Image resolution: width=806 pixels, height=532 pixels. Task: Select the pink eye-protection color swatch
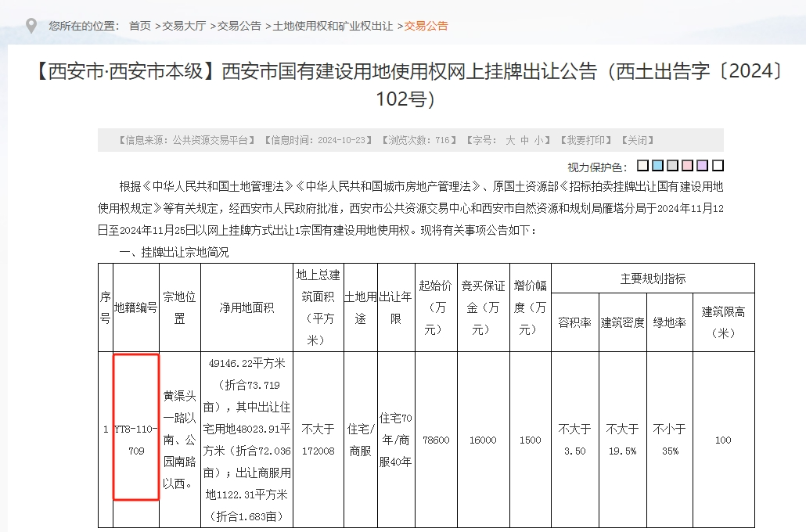(685, 165)
